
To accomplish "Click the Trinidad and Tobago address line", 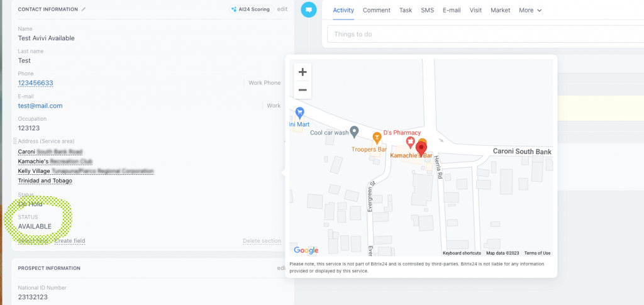I will click(45, 180).
